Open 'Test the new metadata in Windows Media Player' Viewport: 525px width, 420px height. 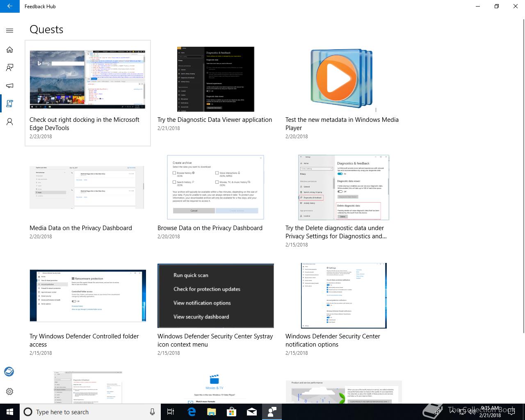pyautogui.click(x=342, y=124)
